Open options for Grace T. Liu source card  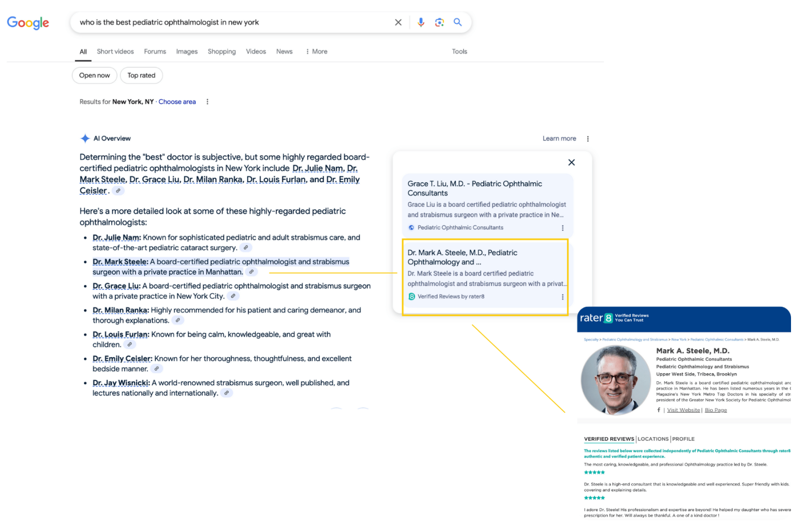tap(563, 228)
